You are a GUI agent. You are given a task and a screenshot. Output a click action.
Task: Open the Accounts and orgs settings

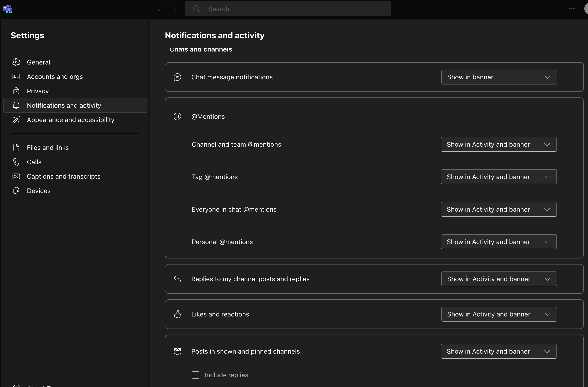coord(55,77)
